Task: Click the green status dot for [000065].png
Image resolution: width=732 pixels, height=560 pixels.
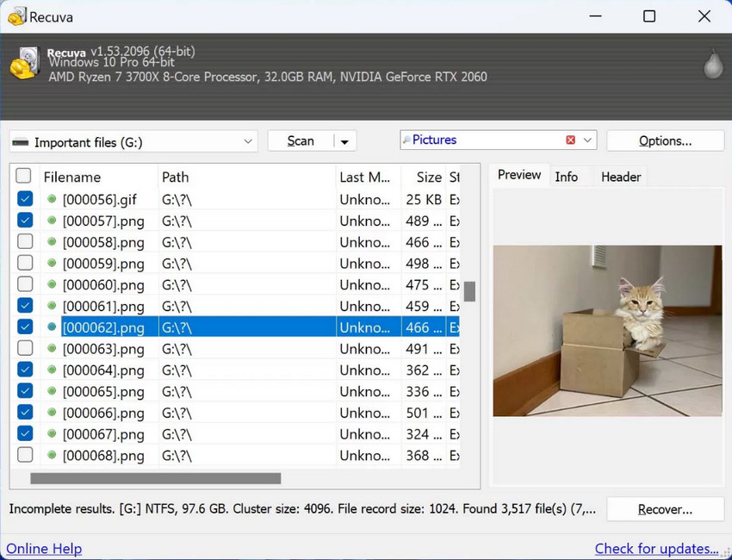Action: [x=52, y=391]
